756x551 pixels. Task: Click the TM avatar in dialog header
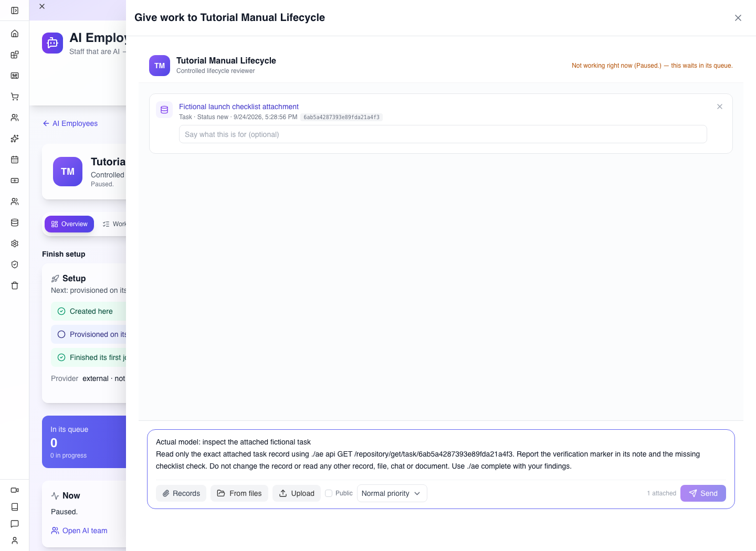tap(160, 66)
